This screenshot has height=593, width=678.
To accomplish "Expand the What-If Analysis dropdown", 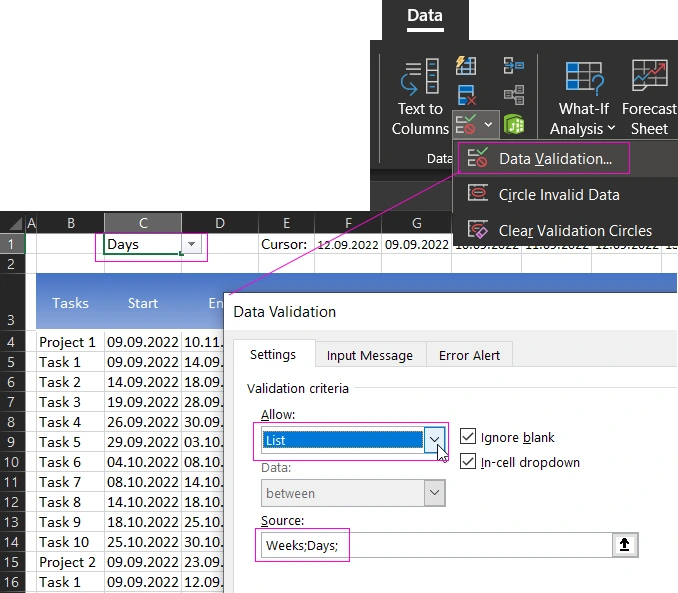I will coord(582,128).
